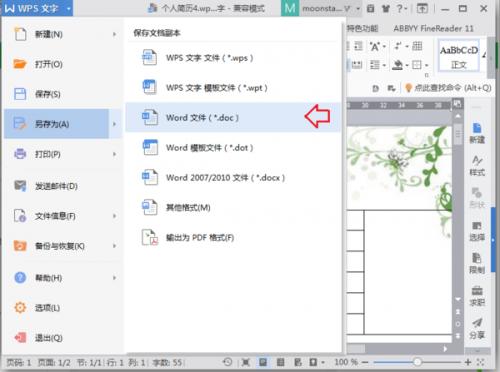This screenshot has width=500, height=372.
Task: Open the 求职 briefcase icon
Action: 477,296
